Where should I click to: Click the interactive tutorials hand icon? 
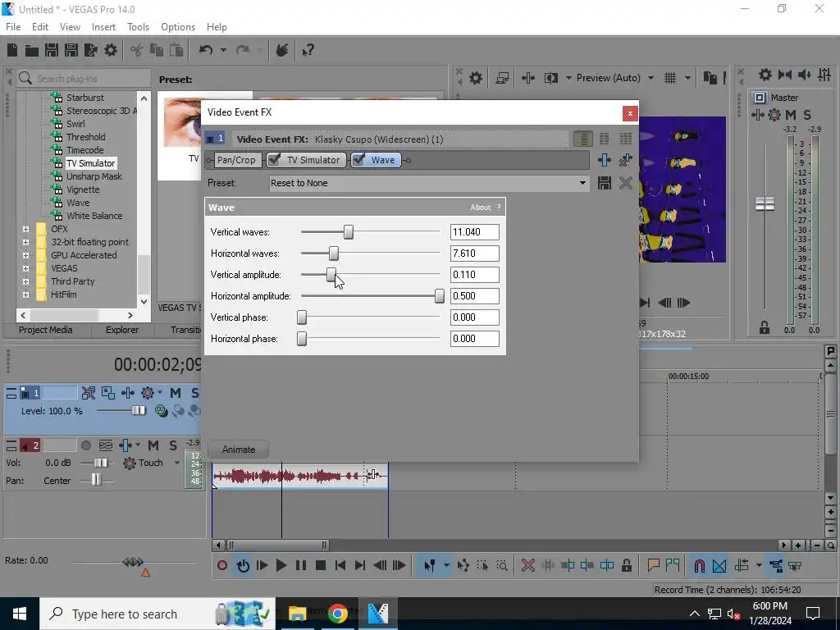[x=282, y=50]
